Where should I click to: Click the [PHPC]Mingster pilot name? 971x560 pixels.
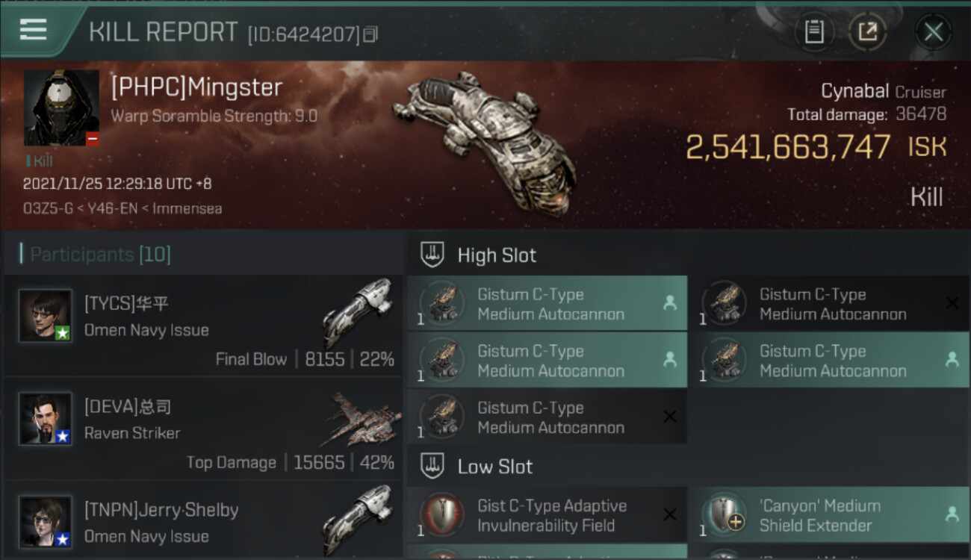click(x=196, y=87)
